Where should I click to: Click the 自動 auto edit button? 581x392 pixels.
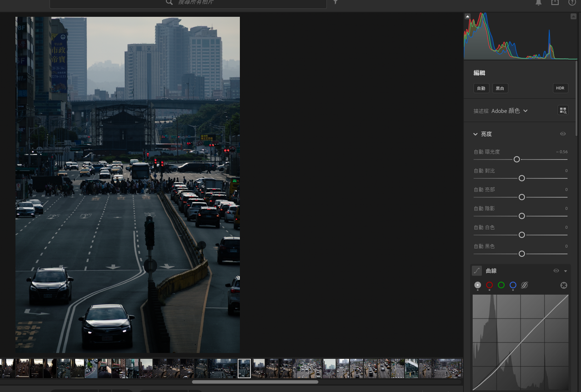tap(481, 88)
